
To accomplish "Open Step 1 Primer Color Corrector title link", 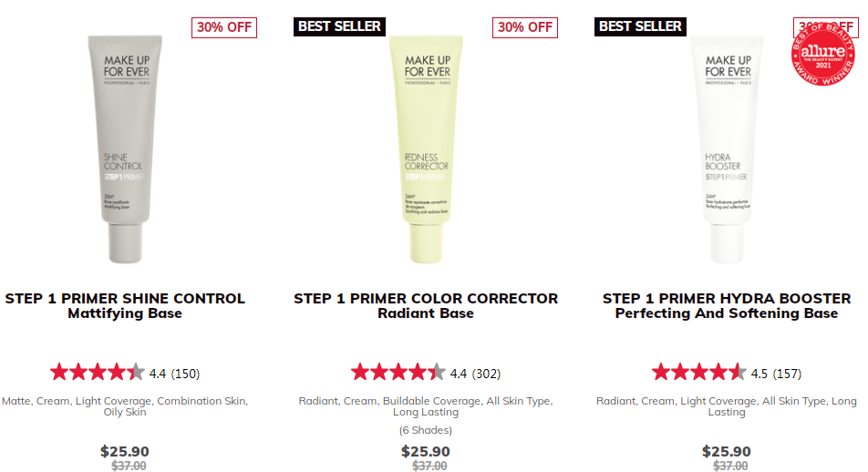I will (x=426, y=306).
